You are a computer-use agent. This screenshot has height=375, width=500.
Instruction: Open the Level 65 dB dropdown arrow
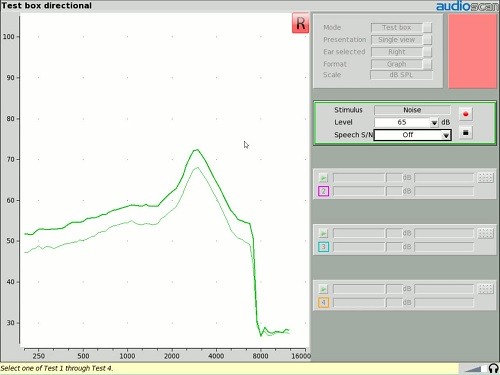click(434, 123)
